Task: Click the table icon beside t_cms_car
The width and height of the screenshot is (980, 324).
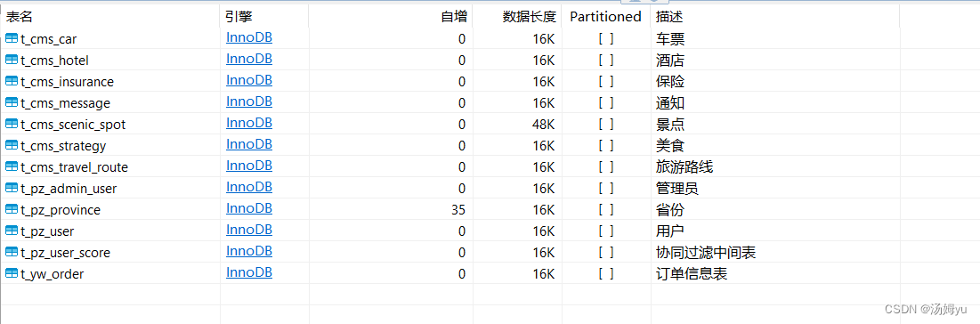Action: pyautogui.click(x=12, y=39)
